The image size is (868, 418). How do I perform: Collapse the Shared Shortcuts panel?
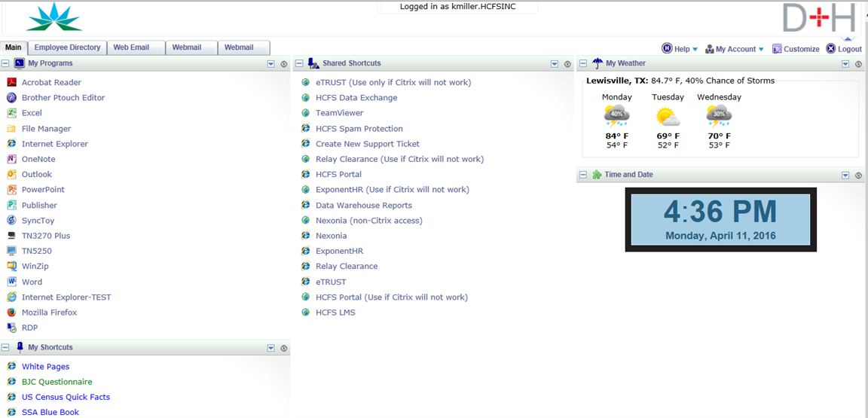tap(298, 64)
